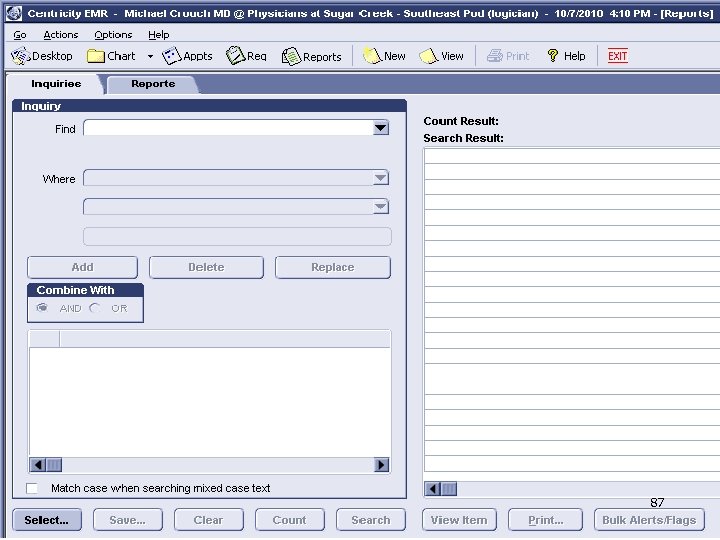Click the Replace button
Image resolution: width=720 pixels, height=540 pixels.
pos(333,267)
